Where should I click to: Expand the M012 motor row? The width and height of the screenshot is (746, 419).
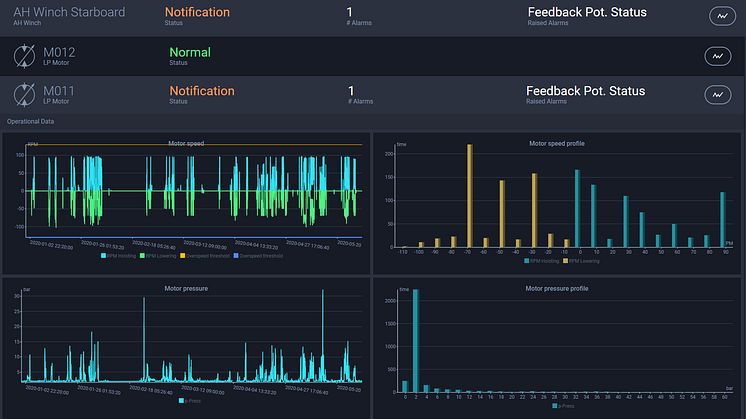click(372, 56)
